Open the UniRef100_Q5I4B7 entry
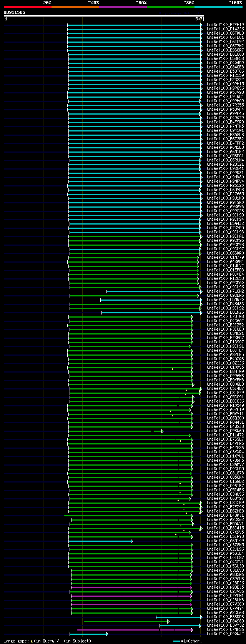This screenshot has width=246, height=644. click(225, 388)
